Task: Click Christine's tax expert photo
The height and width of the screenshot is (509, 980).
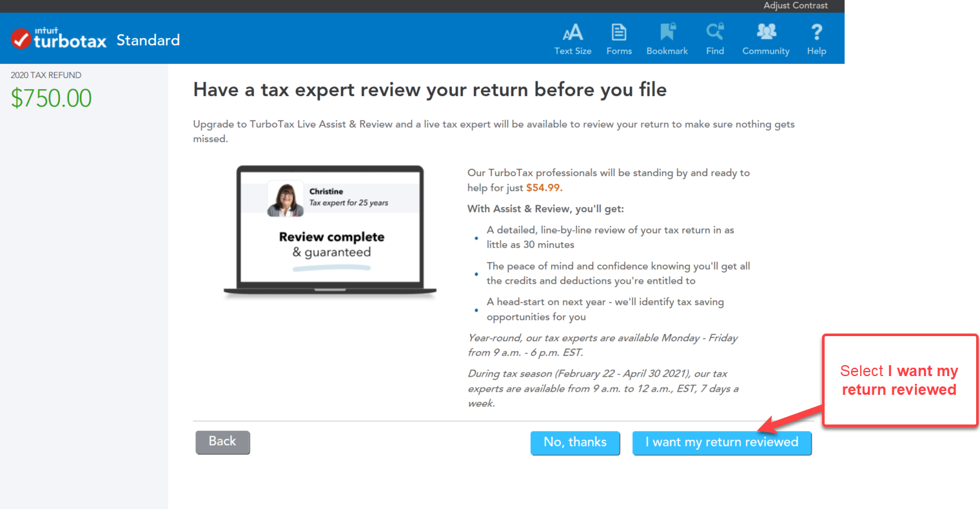Action: coord(285,199)
